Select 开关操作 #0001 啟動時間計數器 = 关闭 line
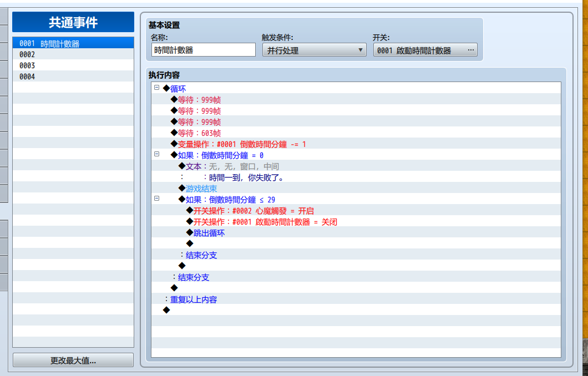Image resolution: width=588 pixels, height=376 pixels. point(356,222)
